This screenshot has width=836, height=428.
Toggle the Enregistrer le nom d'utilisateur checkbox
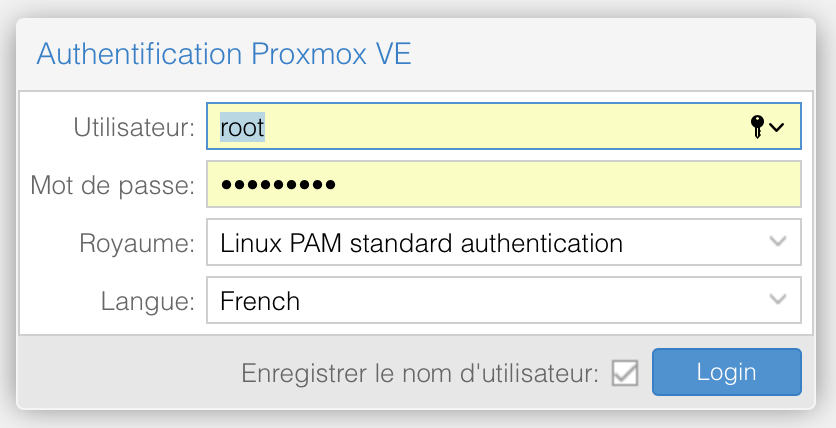coord(626,373)
